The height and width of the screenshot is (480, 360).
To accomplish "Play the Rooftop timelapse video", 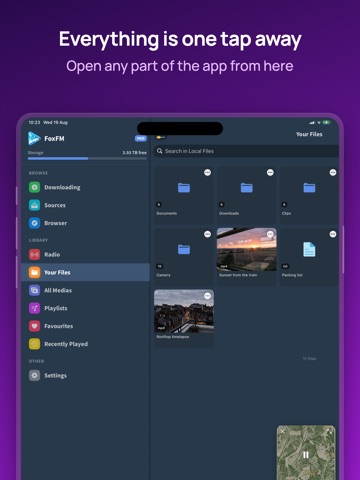I will click(184, 319).
